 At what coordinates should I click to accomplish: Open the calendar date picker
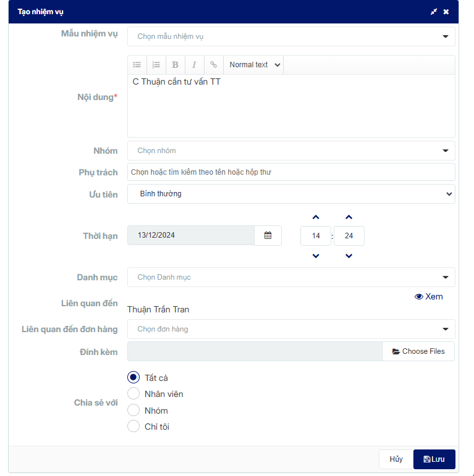[268, 235]
